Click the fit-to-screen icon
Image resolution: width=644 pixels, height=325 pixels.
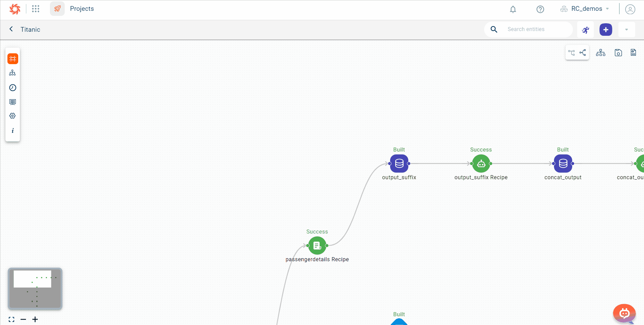(11, 319)
